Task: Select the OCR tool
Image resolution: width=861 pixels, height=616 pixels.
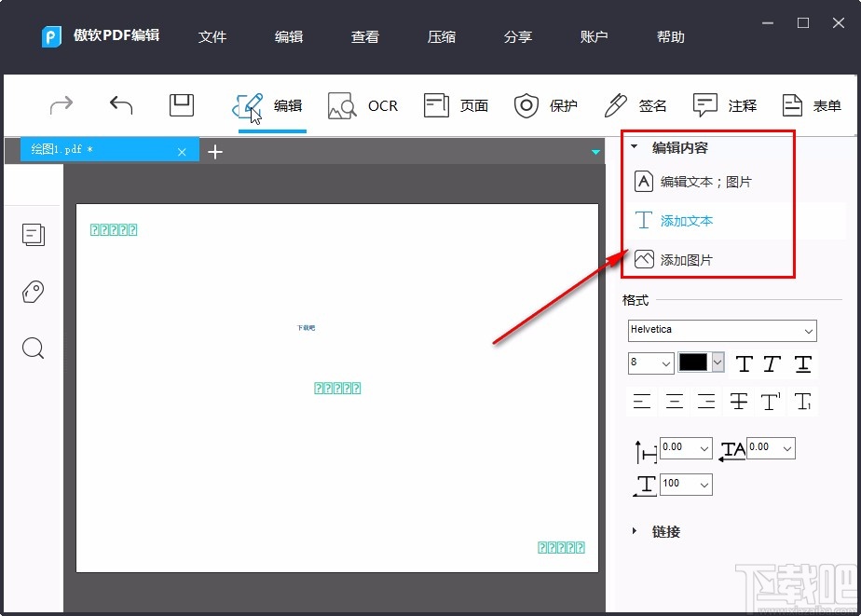Action: (x=363, y=105)
